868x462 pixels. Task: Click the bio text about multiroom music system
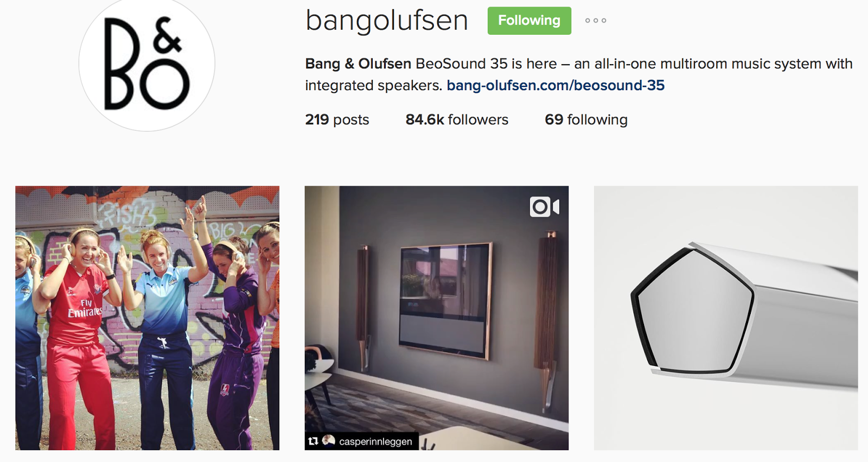point(579,74)
